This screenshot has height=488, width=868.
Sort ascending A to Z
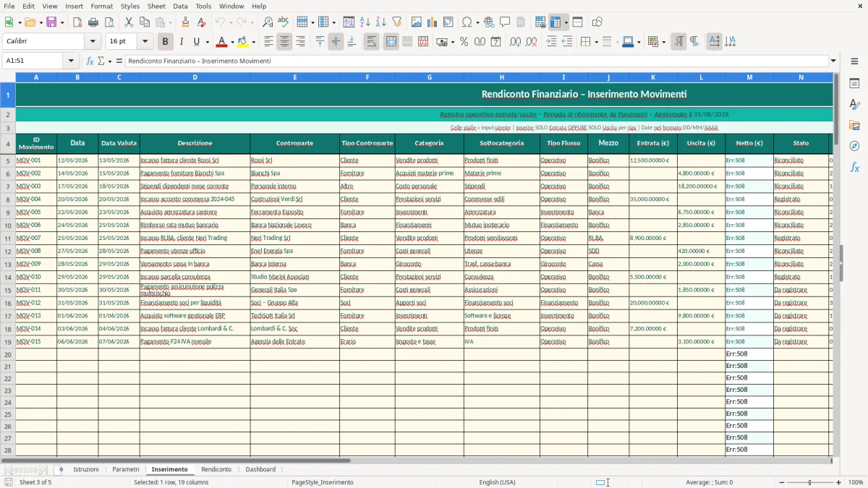tap(365, 22)
